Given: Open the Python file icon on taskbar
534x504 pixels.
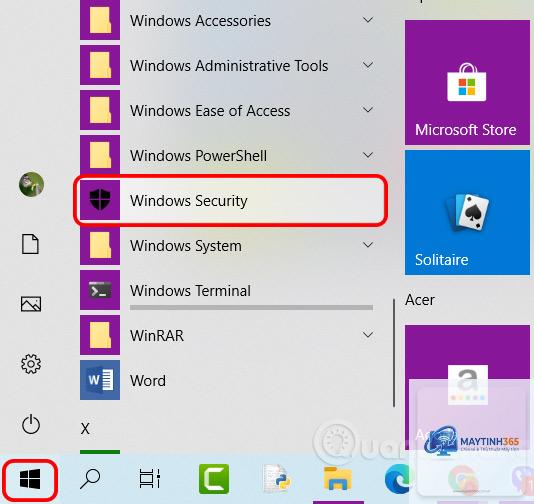Looking at the screenshot, I should [277, 479].
